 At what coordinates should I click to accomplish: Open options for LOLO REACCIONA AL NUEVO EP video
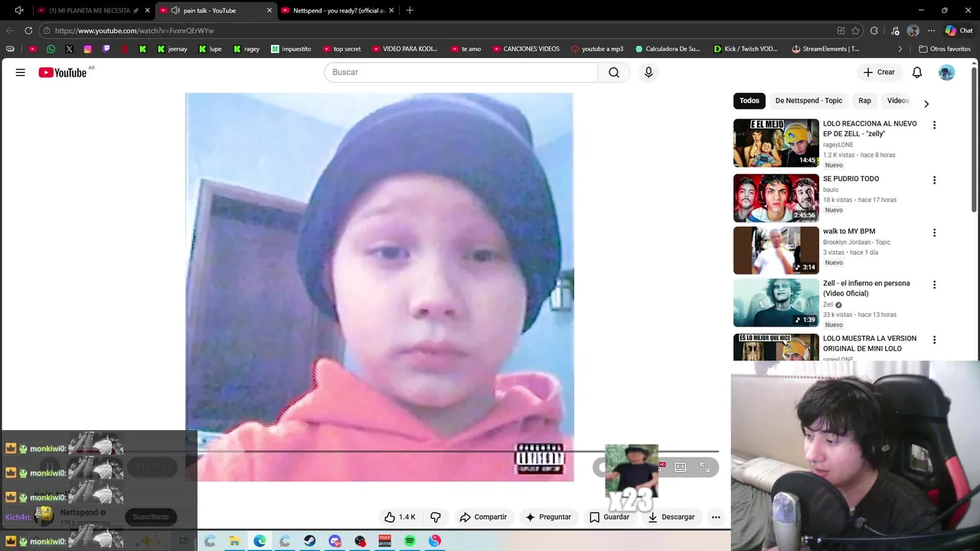pyautogui.click(x=934, y=125)
